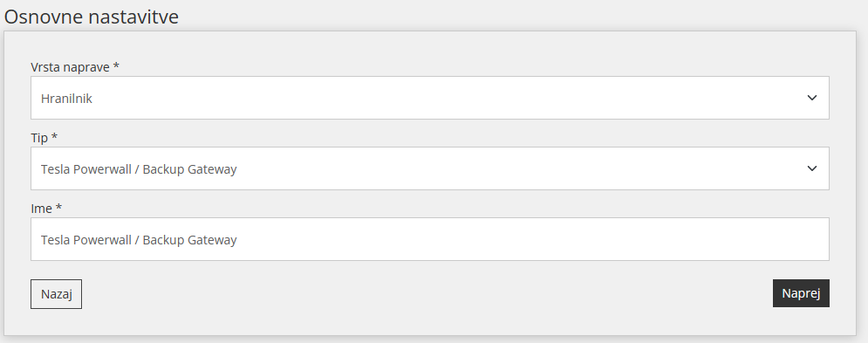Click the Nazaj button
The image size is (868, 343).
pyautogui.click(x=56, y=293)
